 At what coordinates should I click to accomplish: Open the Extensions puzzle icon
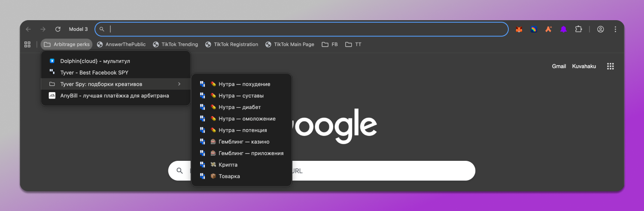[578, 29]
